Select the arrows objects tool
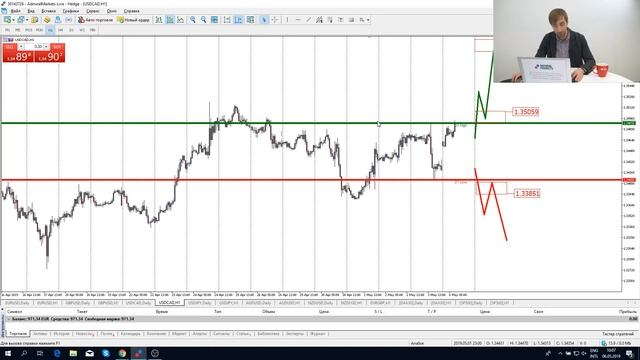 (362, 20)
